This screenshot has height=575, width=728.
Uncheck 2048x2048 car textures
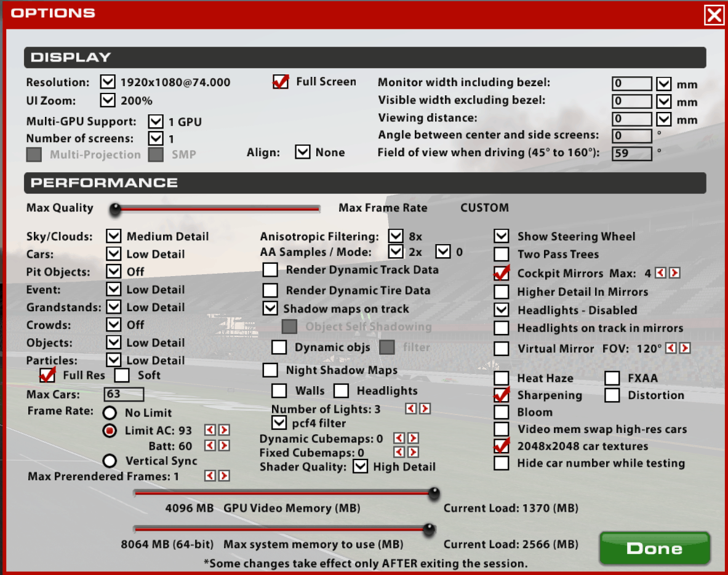(x=502, y=446)
